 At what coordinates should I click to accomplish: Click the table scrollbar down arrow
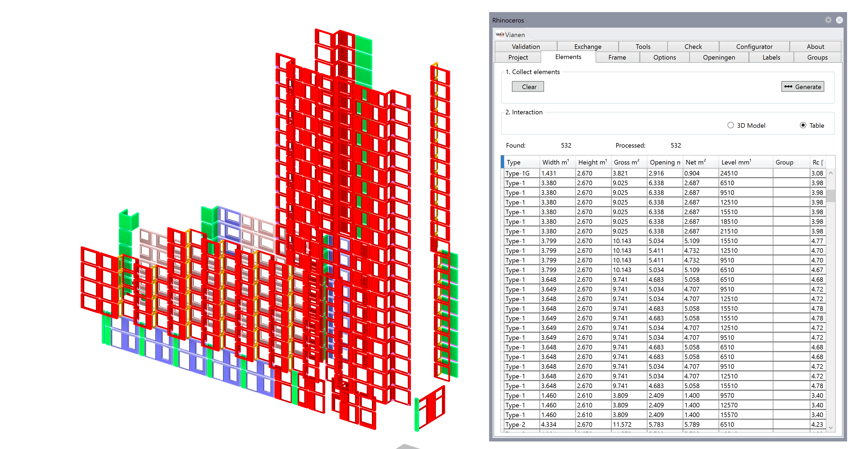(831, 428)
